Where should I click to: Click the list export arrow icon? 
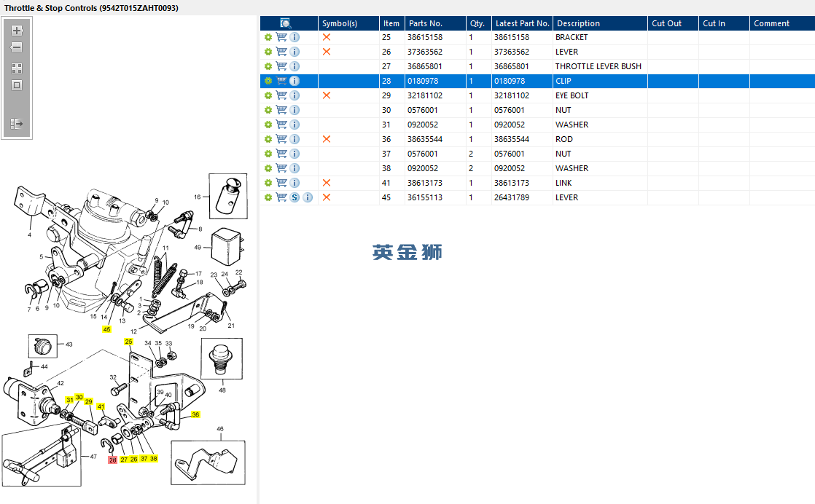click(x=17, y=124)
